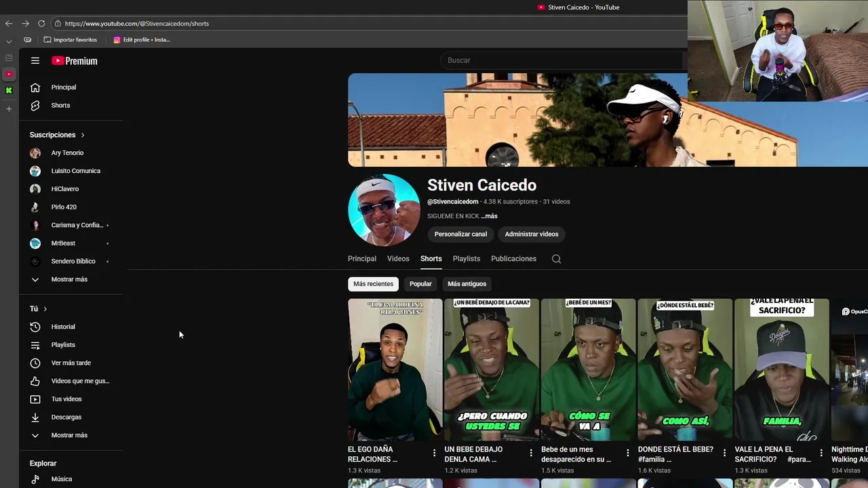Click the @Stivencaicedom handle text
Image resolution: width=868 pixels, height=488 pixels.
click(453, 202)
